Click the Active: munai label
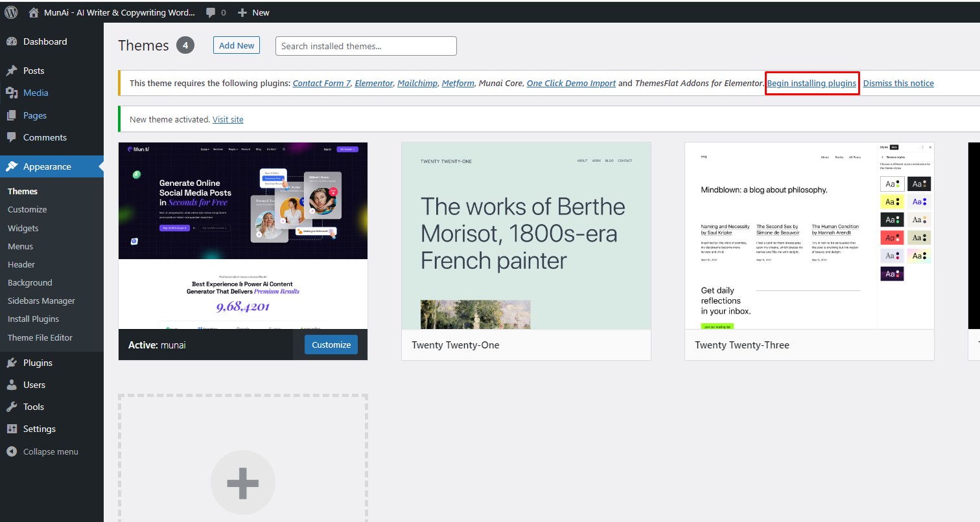The image size is (980, 522). tap(157, 345)
